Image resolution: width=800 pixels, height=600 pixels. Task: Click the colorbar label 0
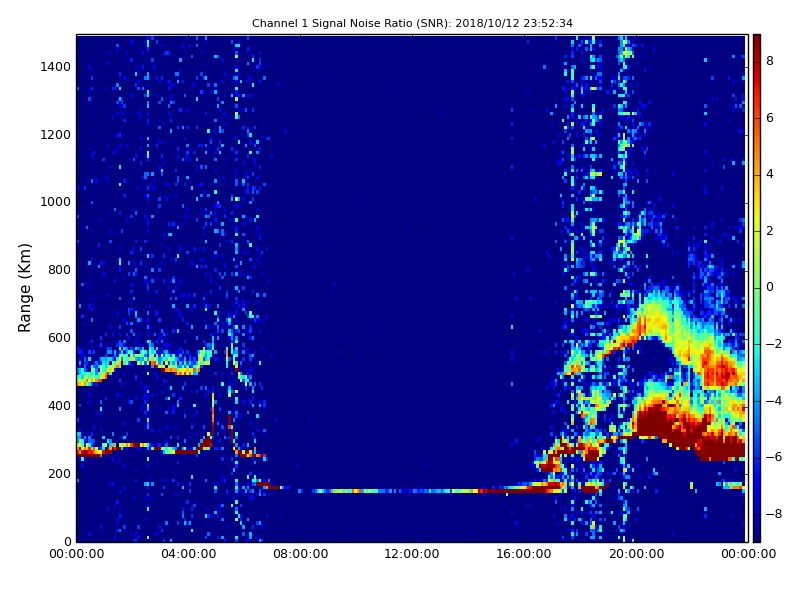click(x=770, y=287)
